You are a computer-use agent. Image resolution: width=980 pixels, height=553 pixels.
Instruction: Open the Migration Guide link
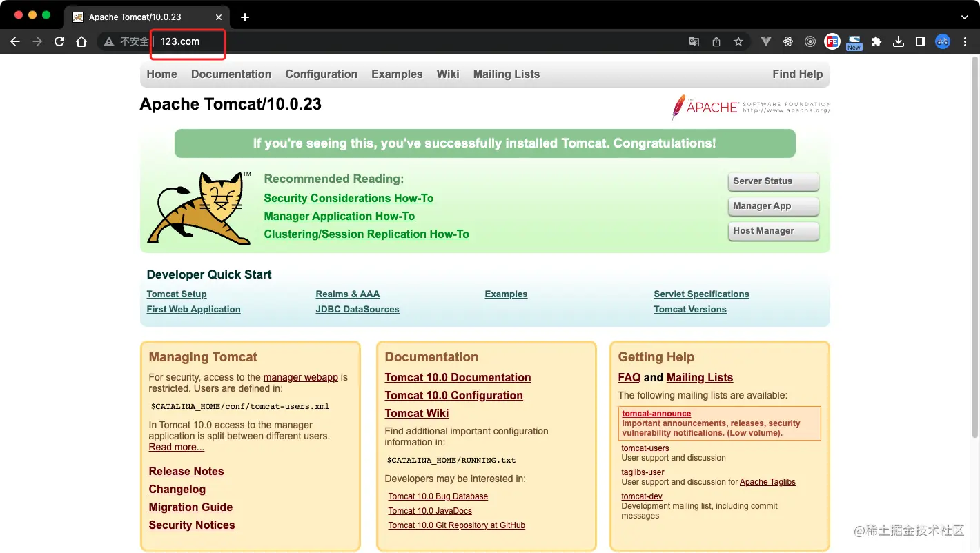pyautogui.click(x=190, y=507)
